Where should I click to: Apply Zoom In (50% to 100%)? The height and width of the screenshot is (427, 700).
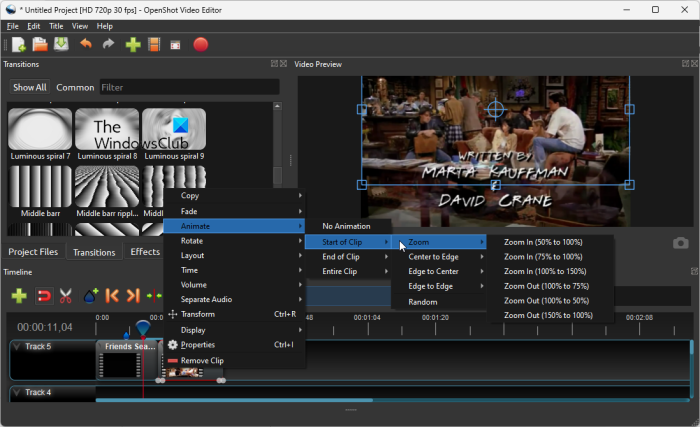[x=550, y=242]
